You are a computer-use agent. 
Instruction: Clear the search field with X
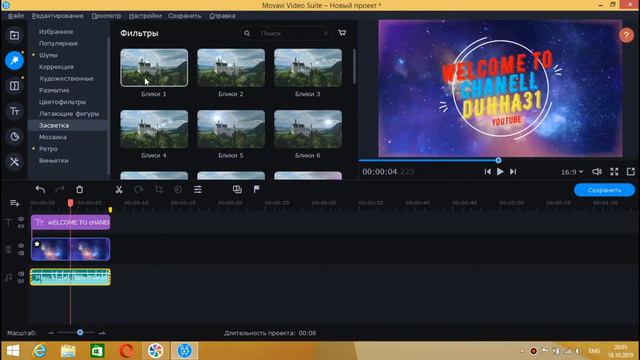(325, 33)
